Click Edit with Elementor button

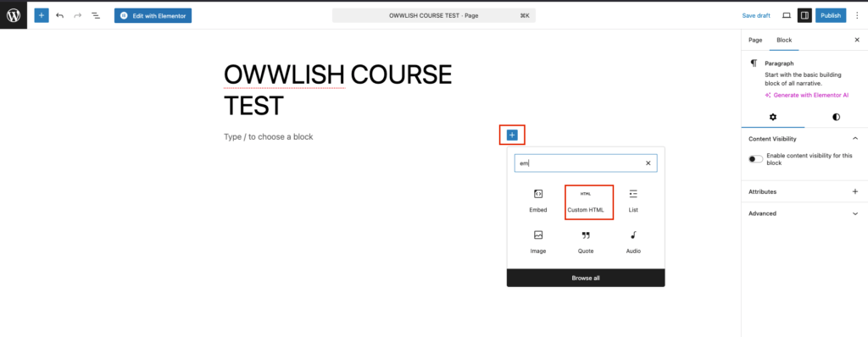click(x=153, y=15)
